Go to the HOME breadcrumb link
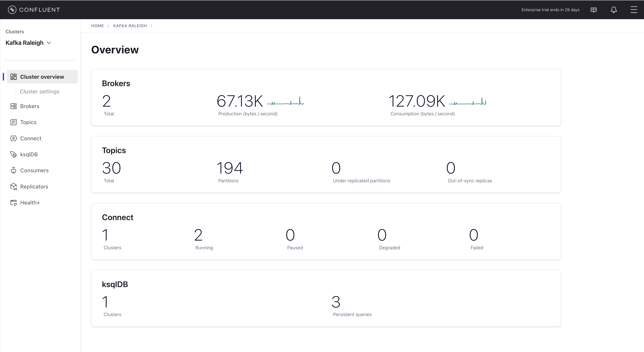This screenshot has width=644, height=352. [97, 26]
